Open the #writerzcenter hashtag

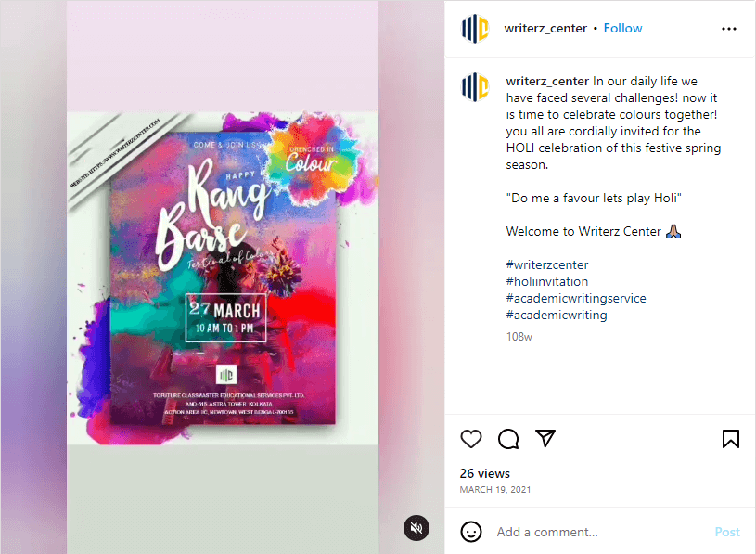(x=547, y=264)
